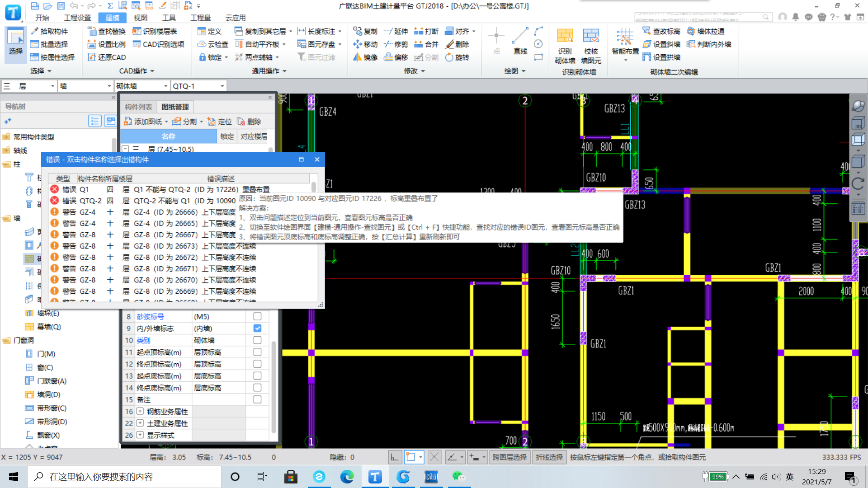Select the 移动 move tool

tap(365, 44)
